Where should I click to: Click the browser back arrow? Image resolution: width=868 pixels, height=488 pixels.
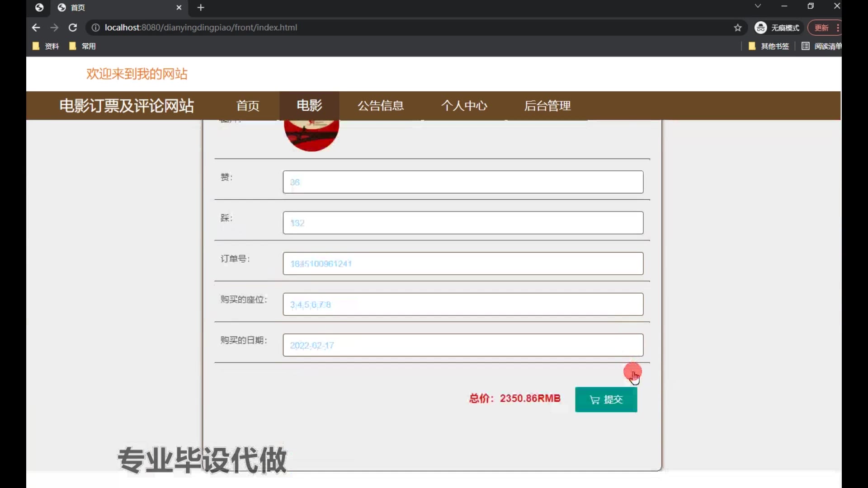pyautogui.click(x=36, y=28)
